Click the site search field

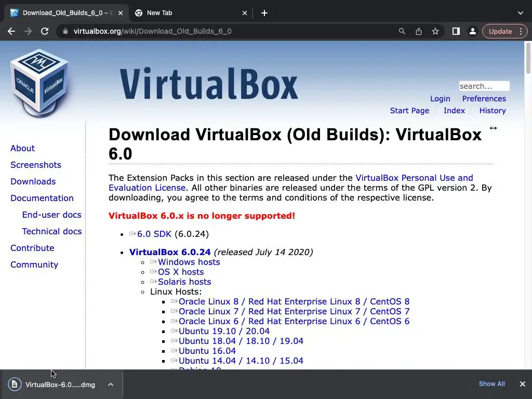pyautogui.click(x=484, y=86)
